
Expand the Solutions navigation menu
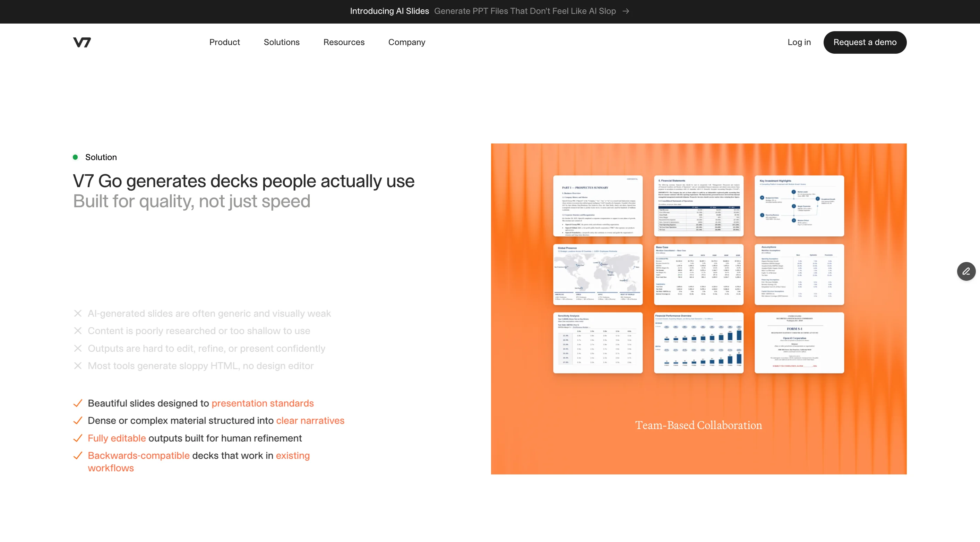click(x=282, y=42)
